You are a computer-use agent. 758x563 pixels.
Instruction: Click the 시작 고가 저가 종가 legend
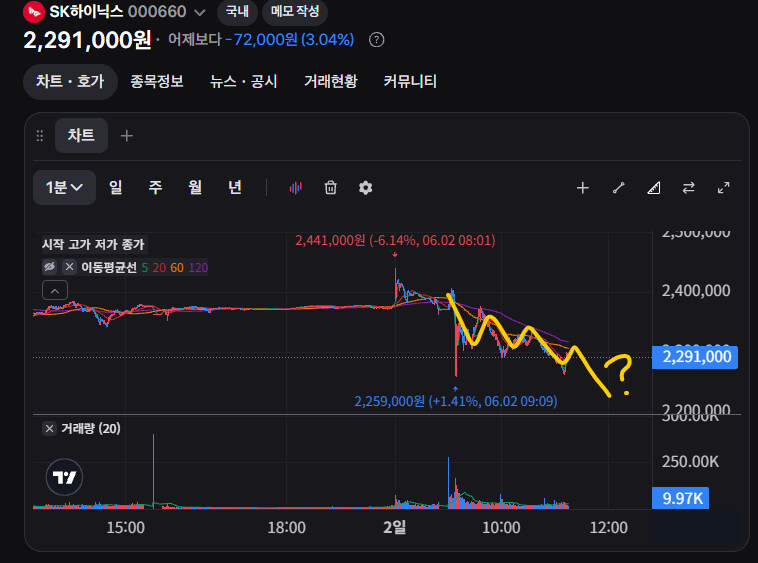click(93, 245)
